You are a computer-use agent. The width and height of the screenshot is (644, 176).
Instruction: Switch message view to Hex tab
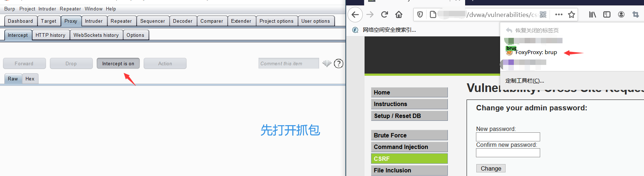pyautogui.click(x=30, y=79)
